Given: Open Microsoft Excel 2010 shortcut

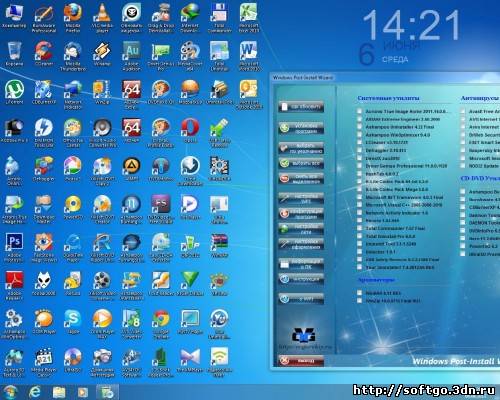Looking at the screenshot, I should [249, 17].
